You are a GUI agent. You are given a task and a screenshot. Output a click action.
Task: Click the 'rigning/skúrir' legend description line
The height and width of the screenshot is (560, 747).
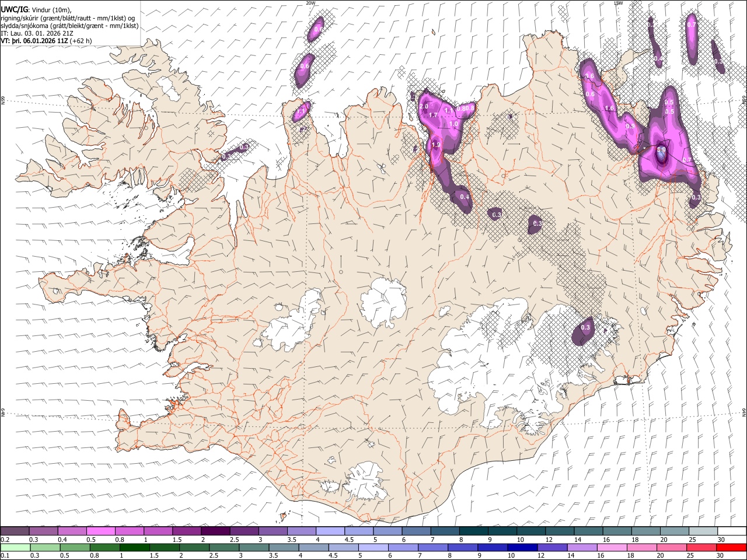click(68, 17)
